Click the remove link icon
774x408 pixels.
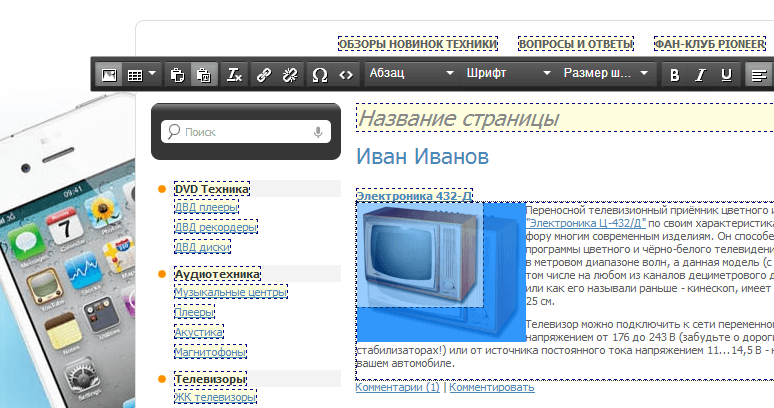pos(290,74)
